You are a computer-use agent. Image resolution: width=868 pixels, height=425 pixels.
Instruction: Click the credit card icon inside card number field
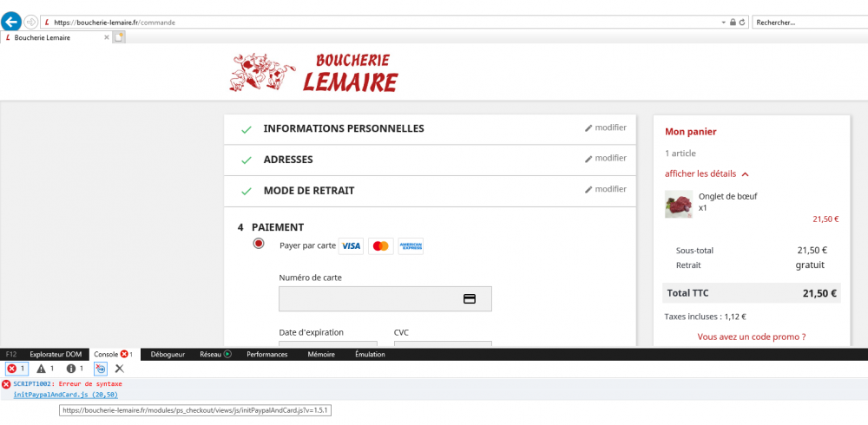pyautogui.click(x=470, y=299)
